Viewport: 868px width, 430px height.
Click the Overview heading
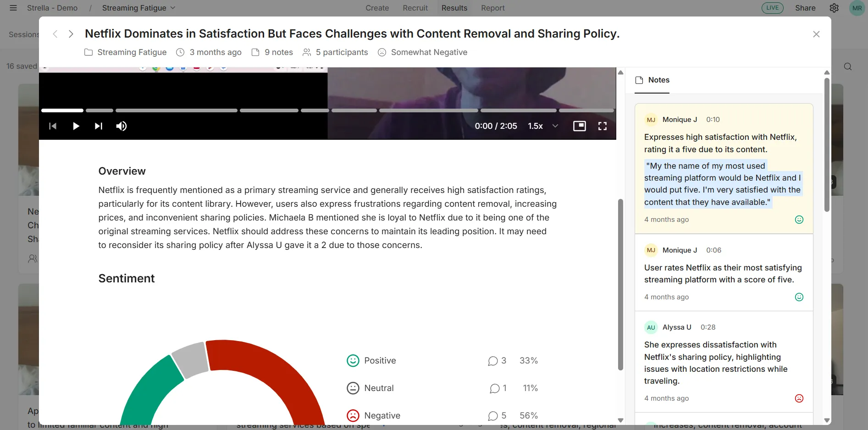(122, 171)
